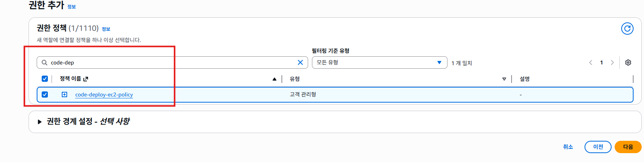Open the table preferences gear icon
644x162 pixels.
pos(628,62)
